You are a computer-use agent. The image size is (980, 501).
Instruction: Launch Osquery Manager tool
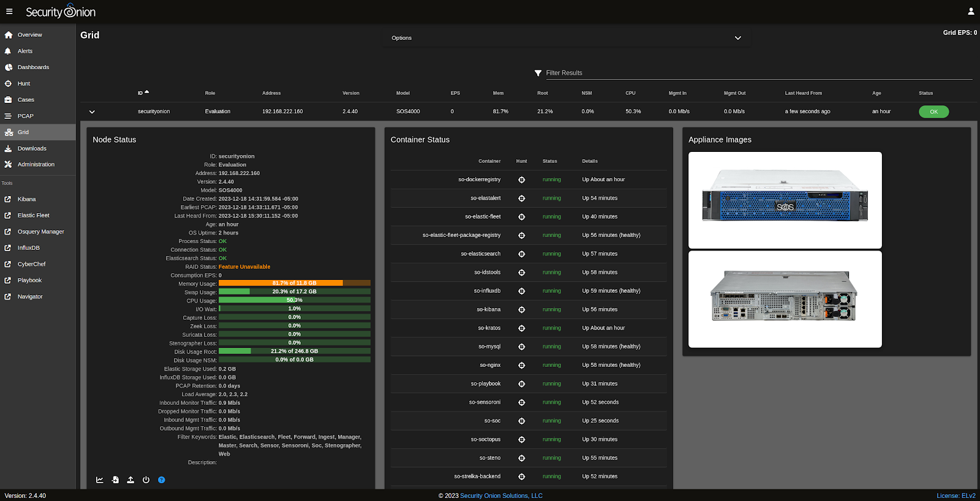[x=38, y=232]
